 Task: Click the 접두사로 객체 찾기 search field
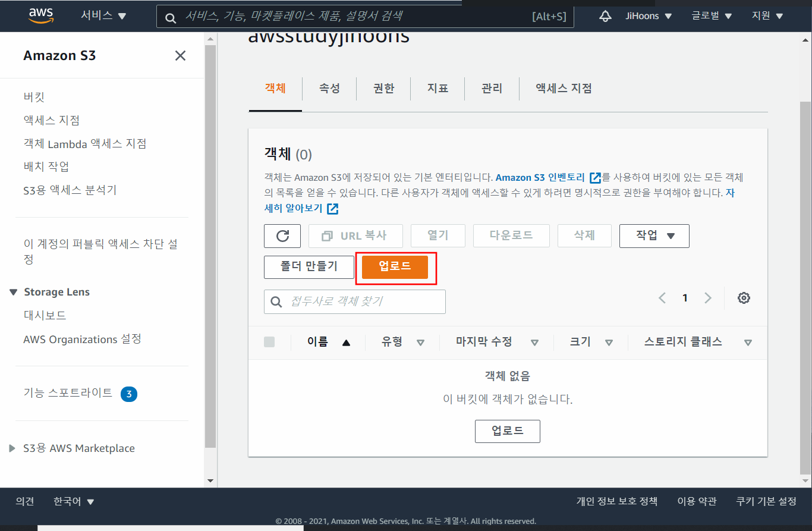click(x=355, y=302)
